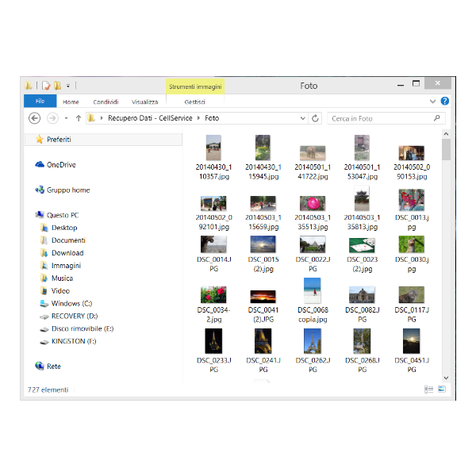476x476 pixels.
Task: Open the File ribbon tab
Action: (40, 101)
